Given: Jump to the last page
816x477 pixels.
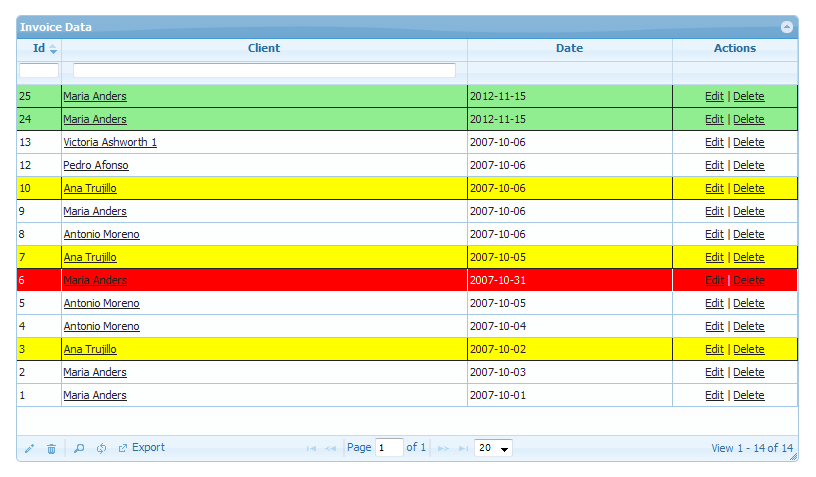Looking at the screenshot, I should pyautogui.click(x=463, y=449).
